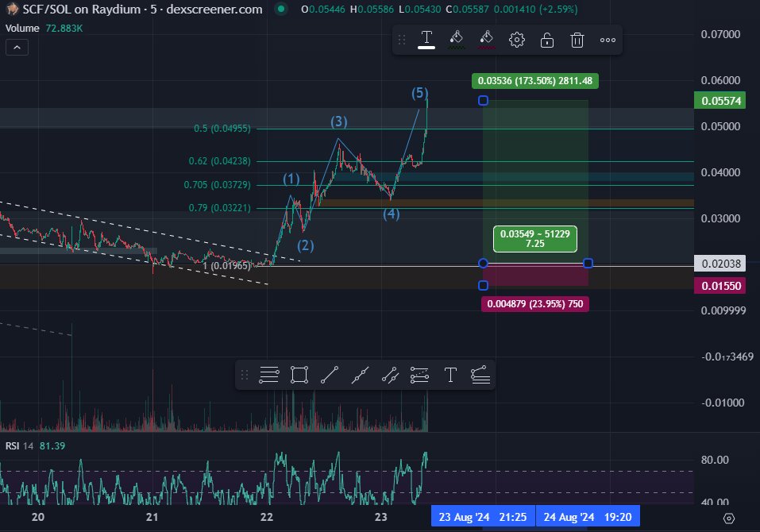
Task: Click the drag handle of the favorites drawing toolbar
Action: pyautogui.click(x=245, y=375)
